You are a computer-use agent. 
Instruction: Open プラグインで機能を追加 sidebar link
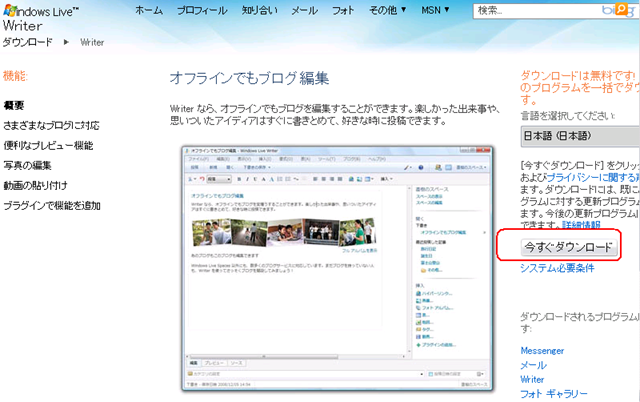pyautogui.click(x=52, y=206)
